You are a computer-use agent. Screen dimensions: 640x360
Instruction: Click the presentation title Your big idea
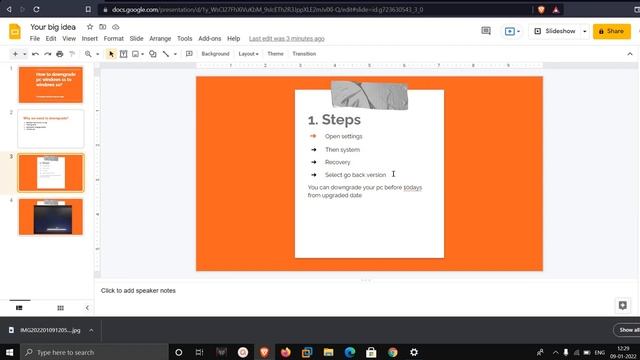(53, 27)
